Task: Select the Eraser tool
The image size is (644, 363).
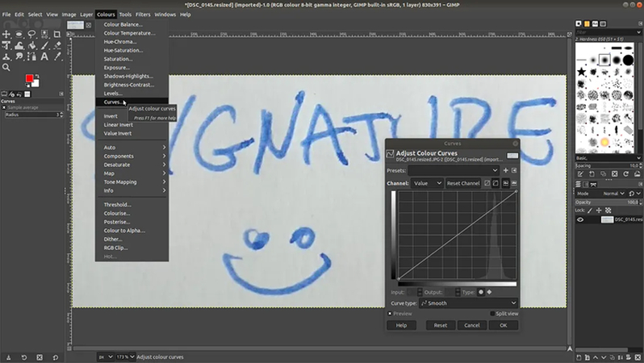Action: [57, 45]
